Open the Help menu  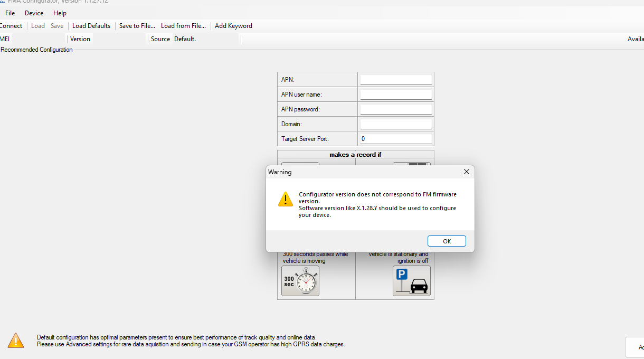coord(60,13)
